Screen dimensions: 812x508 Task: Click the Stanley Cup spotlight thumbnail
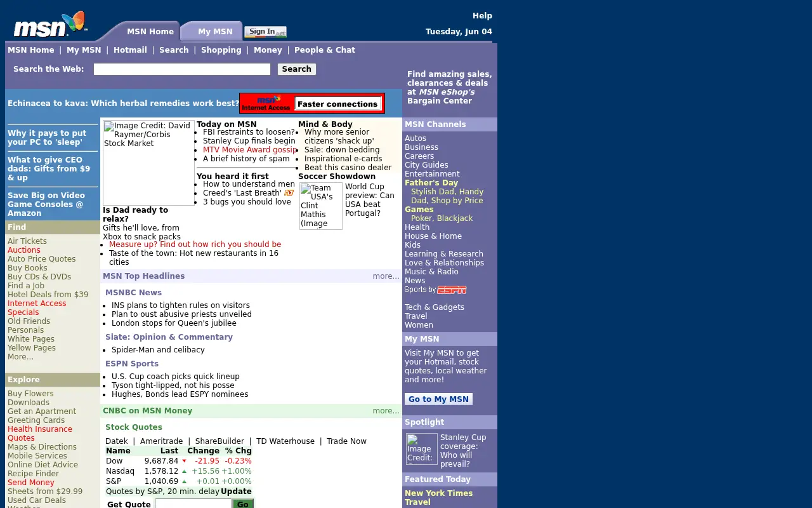tap(422, 449)
